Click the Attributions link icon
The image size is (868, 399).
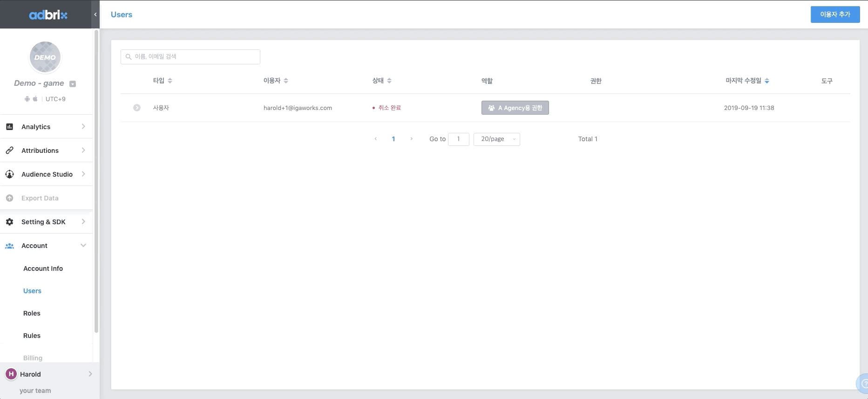tap(9, 151)
